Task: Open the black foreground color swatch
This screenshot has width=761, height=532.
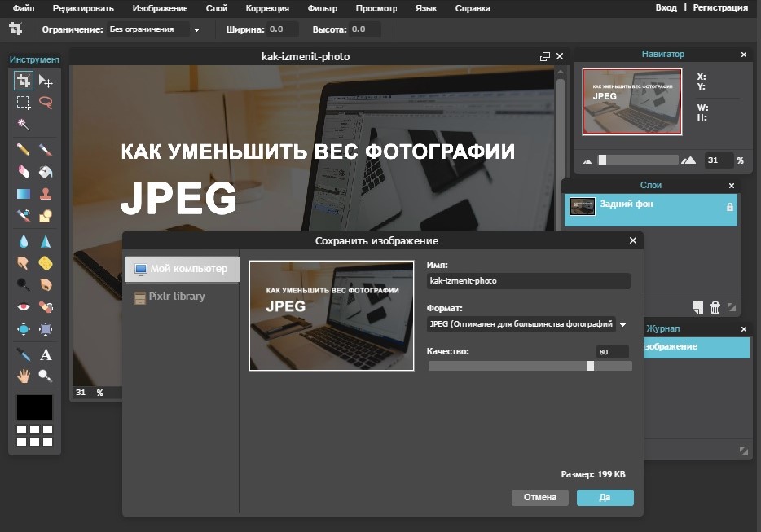Action: click(x=34, y=407)
